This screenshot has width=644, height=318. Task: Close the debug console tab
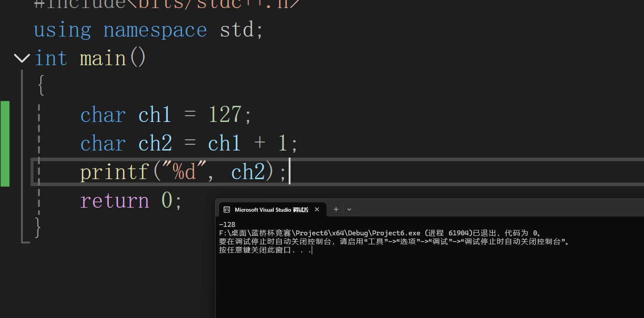tap(317, 209)
